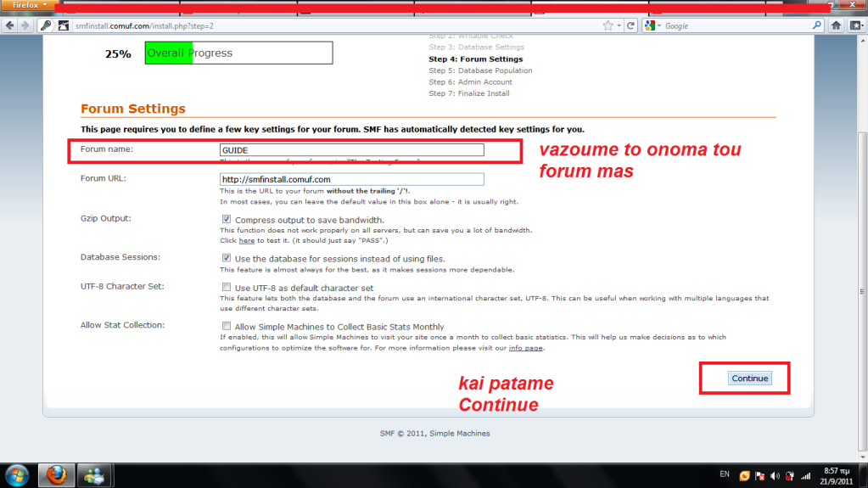Tick Allow Simple Machines to Collect Basic Stats

pyautogui.click(x=227, y=326)
